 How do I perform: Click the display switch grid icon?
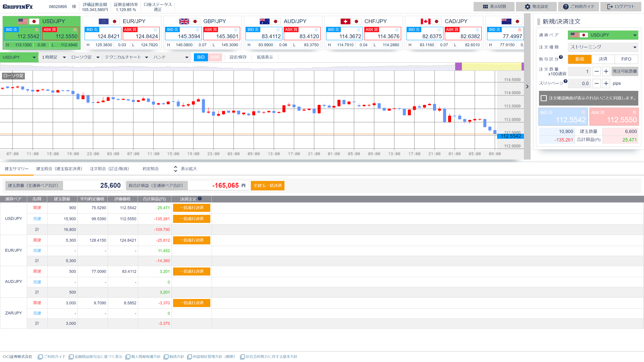[485, 7]
